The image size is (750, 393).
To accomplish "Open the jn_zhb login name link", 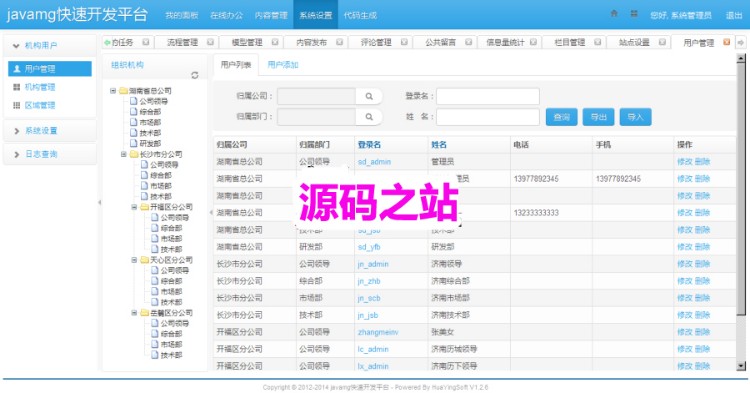I will [x=369, y=281].
